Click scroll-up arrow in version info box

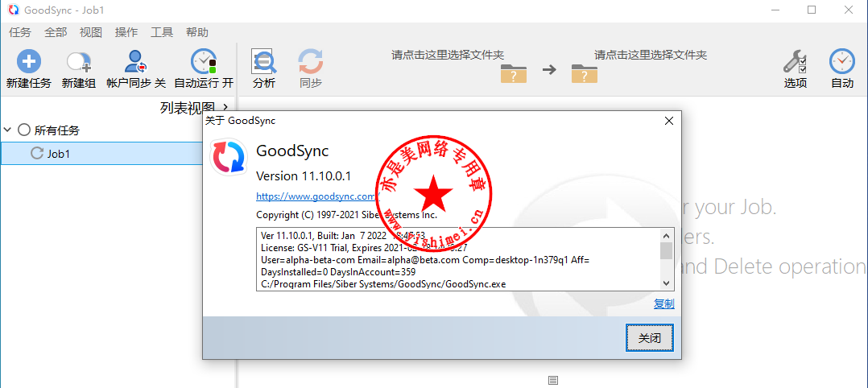point(667,234)
